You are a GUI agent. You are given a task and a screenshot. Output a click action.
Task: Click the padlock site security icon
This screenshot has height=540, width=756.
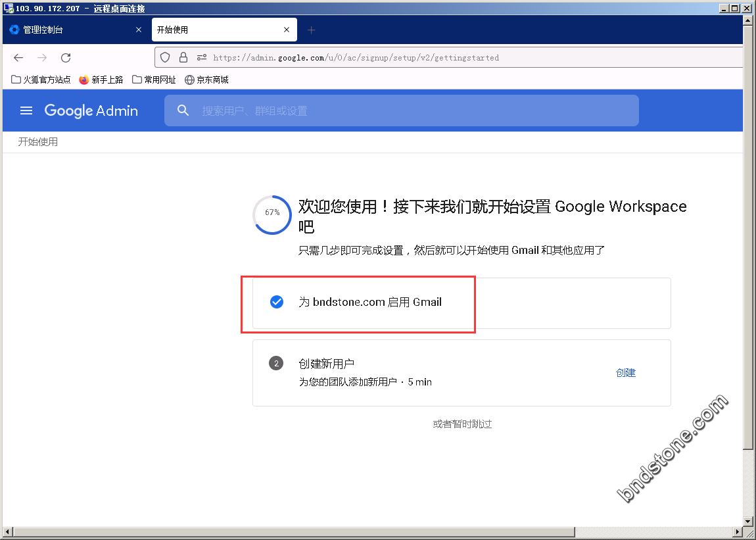[x=183, y=57]
